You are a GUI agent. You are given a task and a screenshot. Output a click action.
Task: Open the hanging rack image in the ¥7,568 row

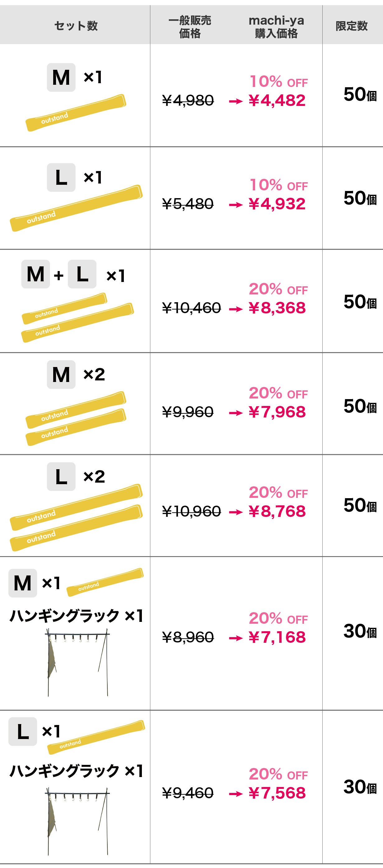pyautogui.click(x=77, y=821)
